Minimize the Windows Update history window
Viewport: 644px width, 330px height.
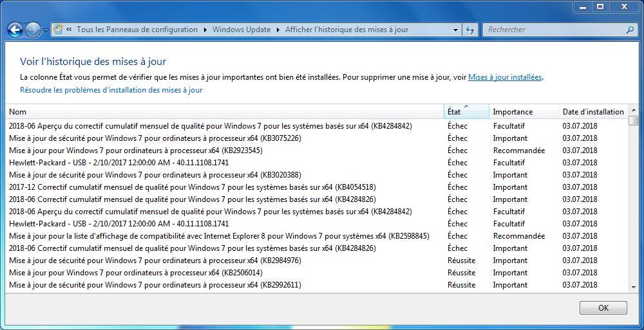[583, 6]
